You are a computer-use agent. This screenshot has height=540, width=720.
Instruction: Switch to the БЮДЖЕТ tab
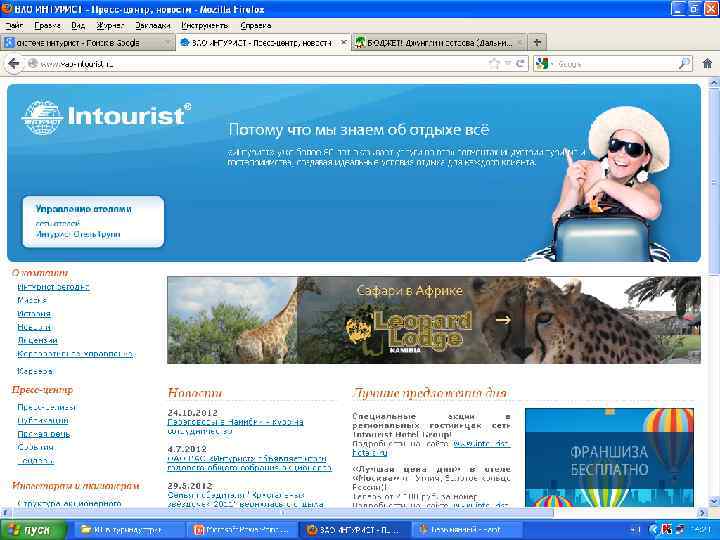439,42
